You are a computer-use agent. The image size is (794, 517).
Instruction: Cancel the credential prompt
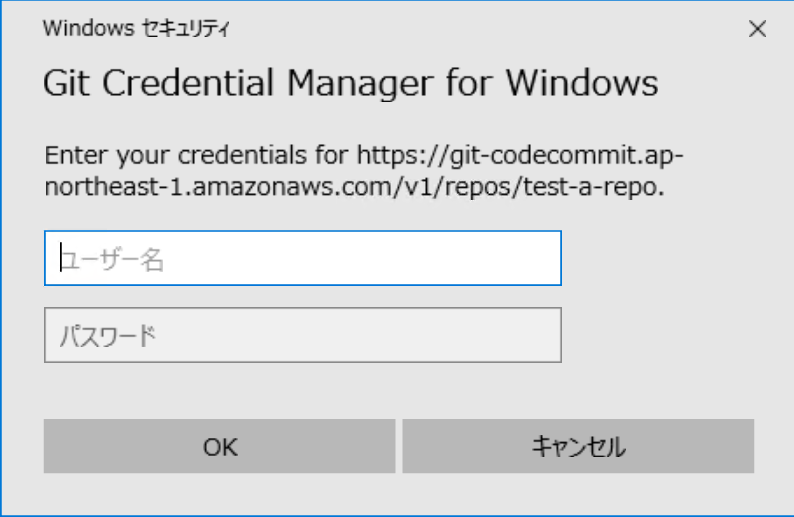click(577, 446)
